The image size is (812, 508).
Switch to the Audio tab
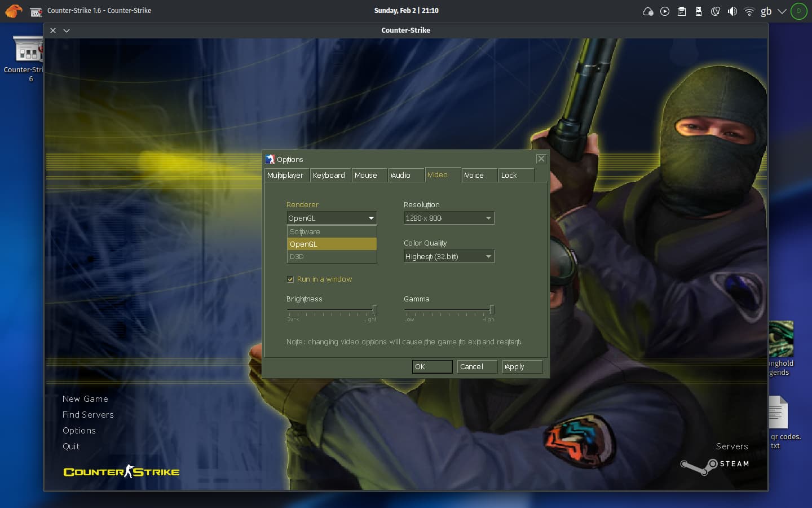tap(406, 176)
